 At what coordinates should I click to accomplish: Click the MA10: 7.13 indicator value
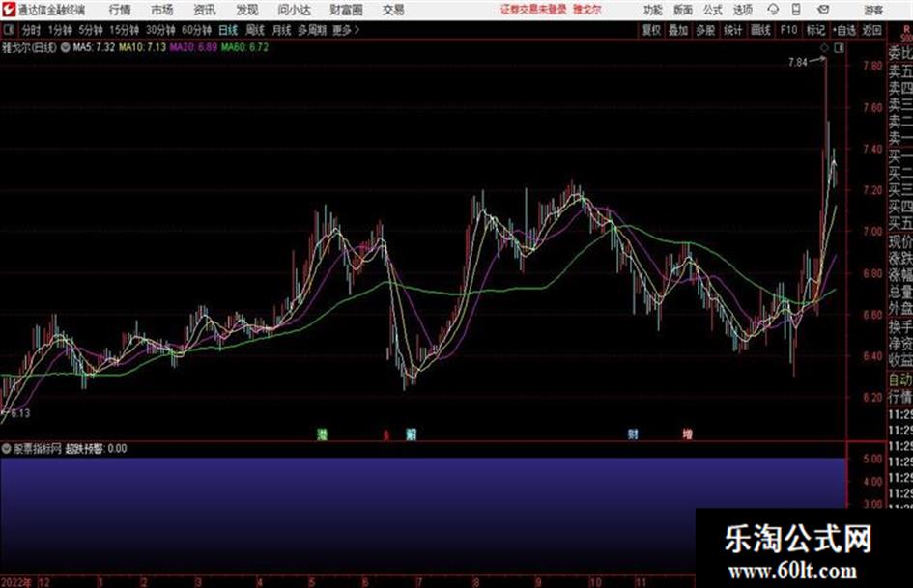pyautogui.click(x=143, y=47)
